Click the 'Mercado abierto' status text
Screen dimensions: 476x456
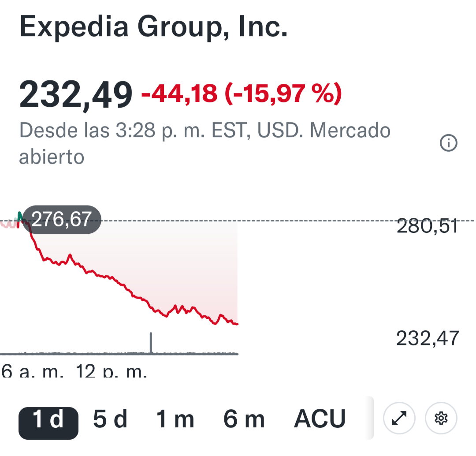[x=205, y=143]
